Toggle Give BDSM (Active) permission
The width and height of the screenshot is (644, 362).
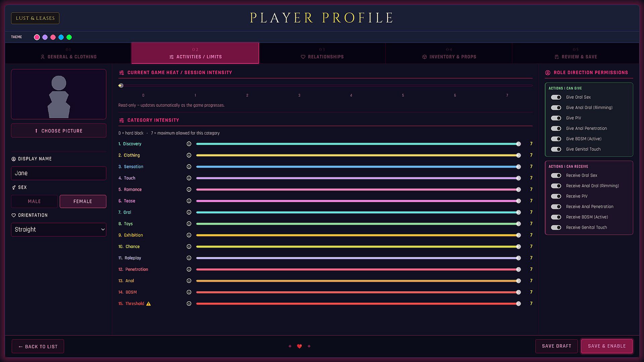coord(556,139)
